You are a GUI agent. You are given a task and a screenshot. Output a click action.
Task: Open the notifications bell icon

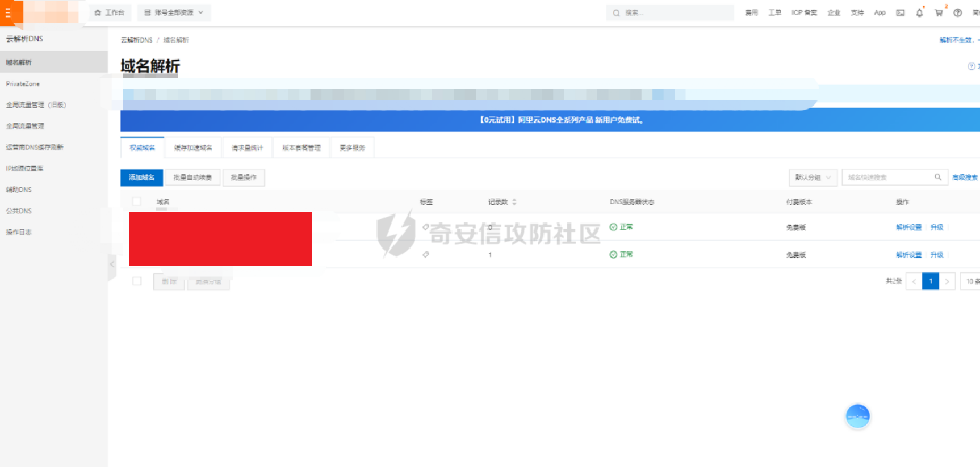point(919,12)
